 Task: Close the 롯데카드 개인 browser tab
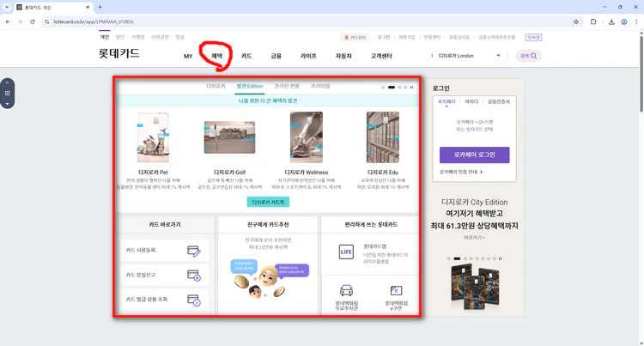coord(88,8)
